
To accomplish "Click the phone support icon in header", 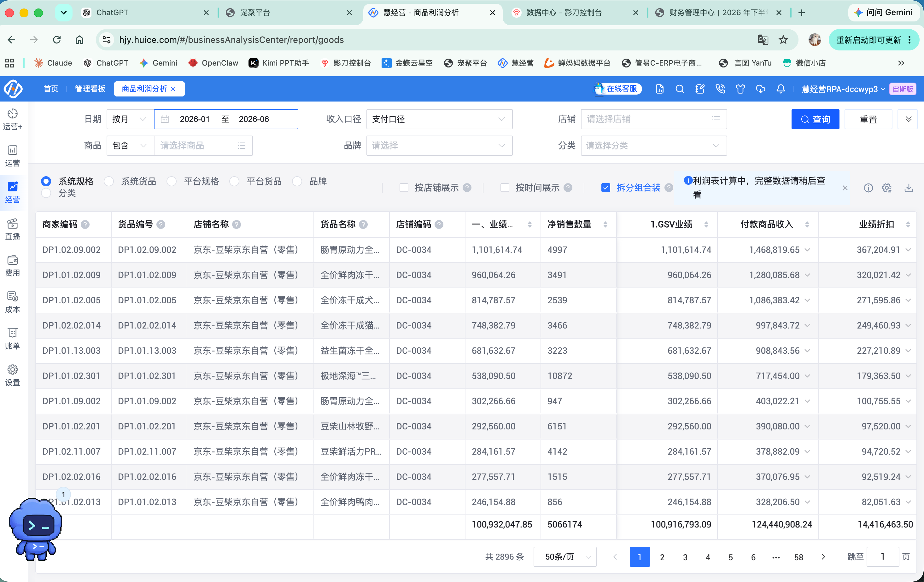I will point(720,89).
